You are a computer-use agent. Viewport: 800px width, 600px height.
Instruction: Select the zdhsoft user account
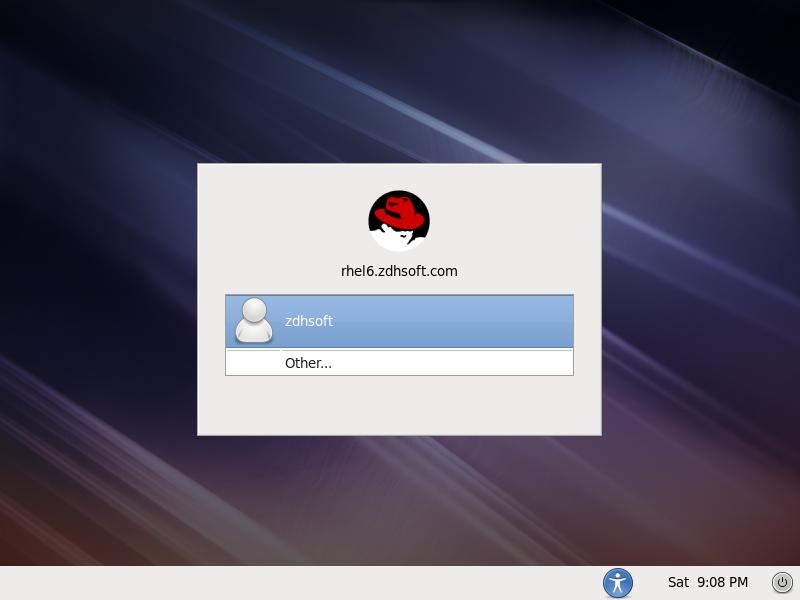tap(399, 321)
